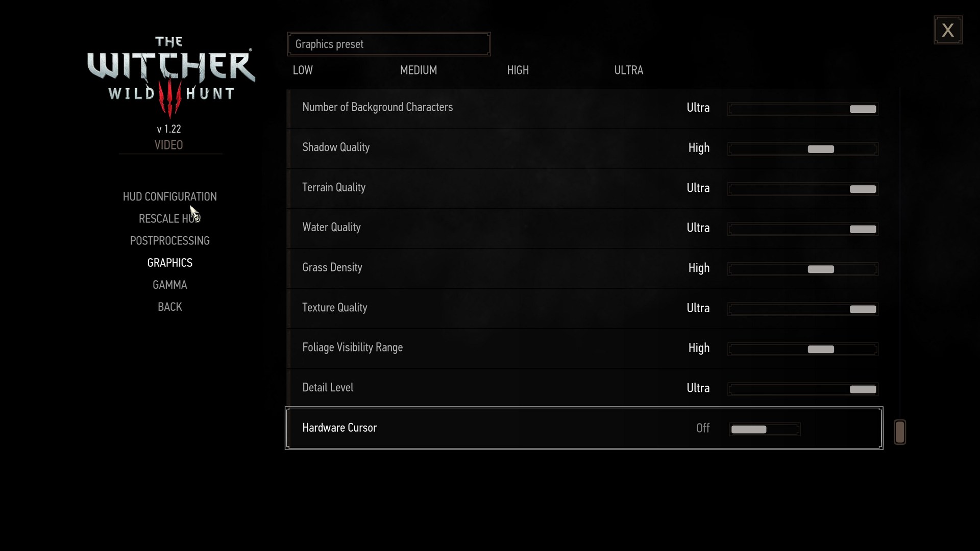The height and width of the screenshot is (551, 980).
Task: Open POSTPROCESSING settings
Action: (169, 240)
